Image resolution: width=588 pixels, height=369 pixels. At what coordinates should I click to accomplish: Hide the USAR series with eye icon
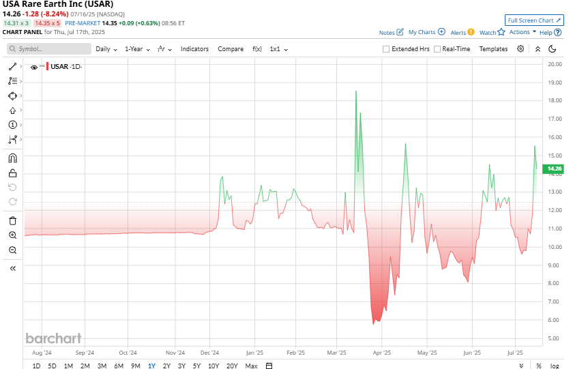tap(33, 67)
